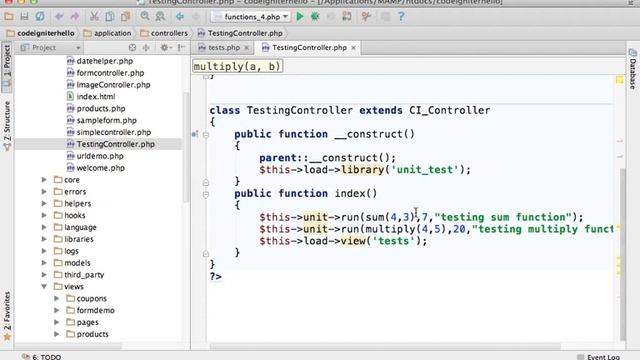
Task: Click the Synchronize toolbar icon
Action: pyautogui.click(x=40, y=17)
